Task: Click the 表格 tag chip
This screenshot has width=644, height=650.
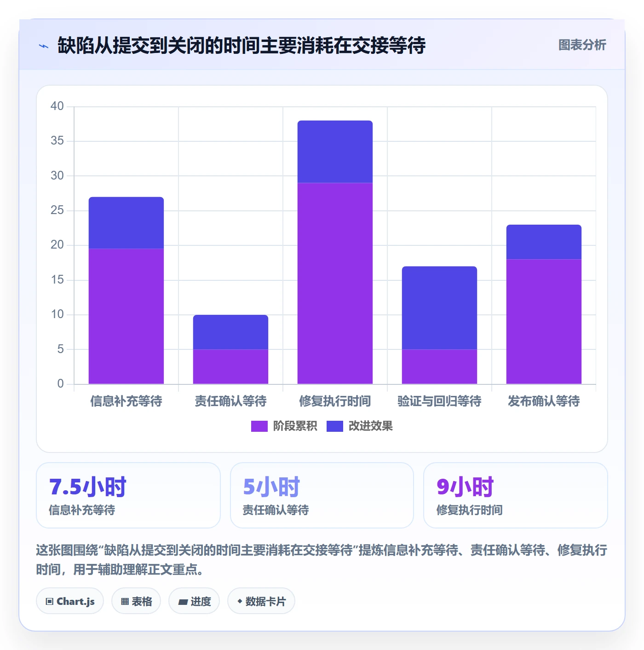Action: [136, 601]
